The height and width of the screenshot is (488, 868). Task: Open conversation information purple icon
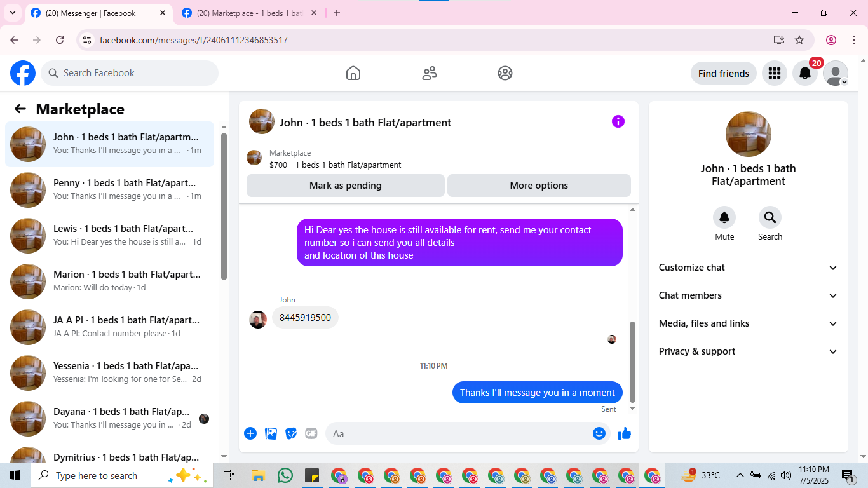tap(618, 121)
